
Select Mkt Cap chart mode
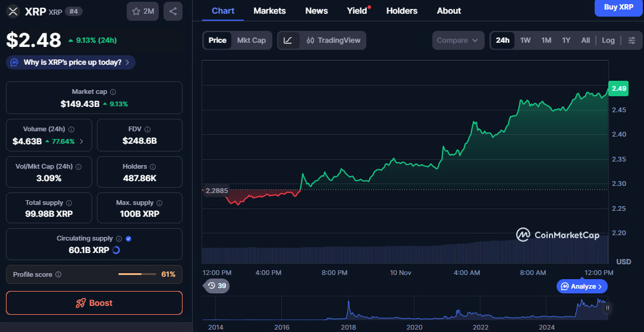tap(252, 40)
